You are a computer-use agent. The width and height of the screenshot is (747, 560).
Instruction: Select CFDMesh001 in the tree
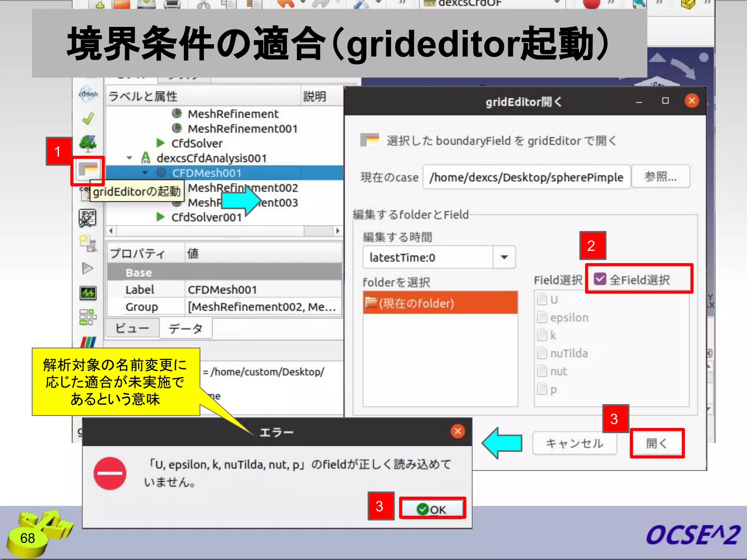click(x=207, y=173)
